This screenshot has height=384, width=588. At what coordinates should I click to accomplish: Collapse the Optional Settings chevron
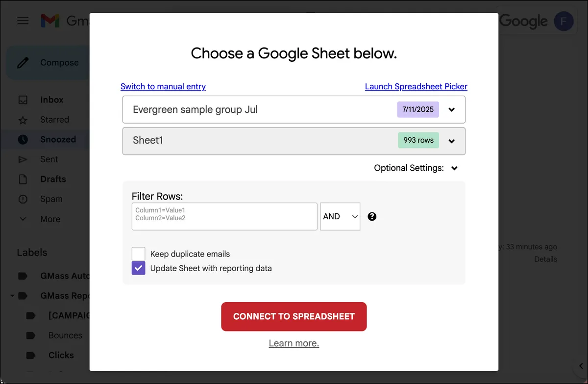[x=454, y=168]
